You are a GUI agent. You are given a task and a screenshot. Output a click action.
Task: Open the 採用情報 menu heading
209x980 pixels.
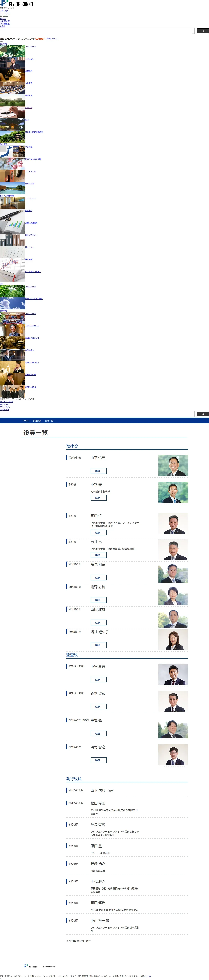[3, 311]
